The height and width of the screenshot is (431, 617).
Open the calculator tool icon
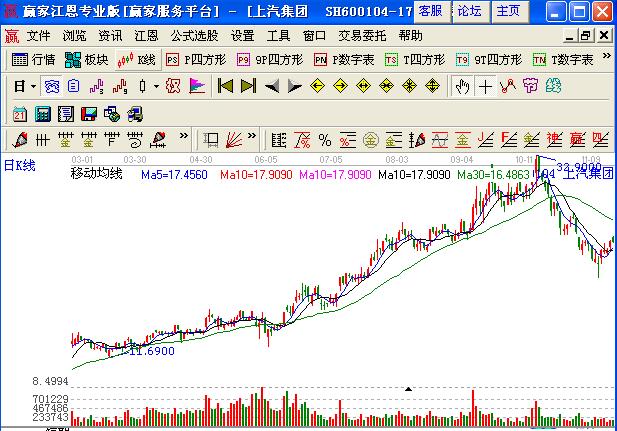(42, 112)
